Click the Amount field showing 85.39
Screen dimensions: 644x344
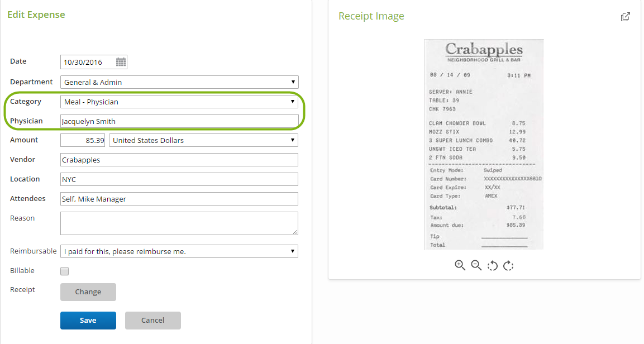[83, 140]
